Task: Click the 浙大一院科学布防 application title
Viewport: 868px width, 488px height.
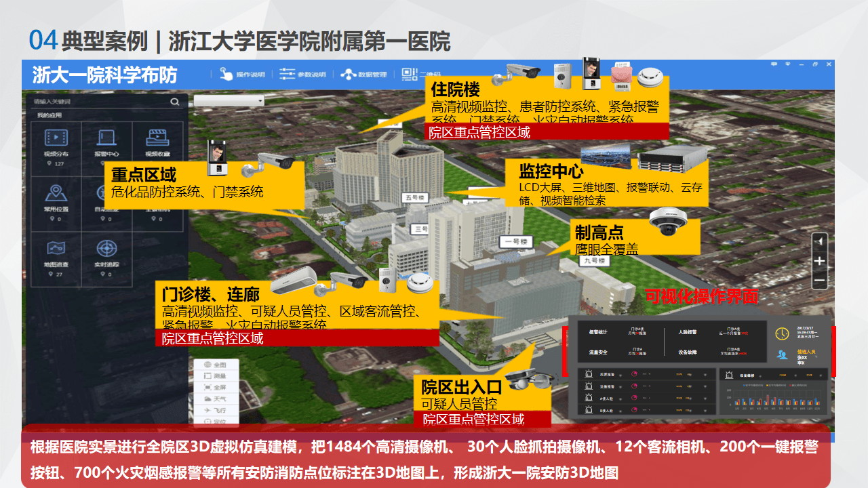Action: [104, 75]
